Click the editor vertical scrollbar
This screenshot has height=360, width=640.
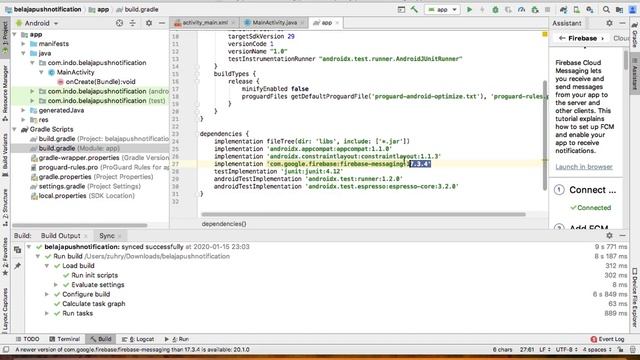tap(545, 136)
